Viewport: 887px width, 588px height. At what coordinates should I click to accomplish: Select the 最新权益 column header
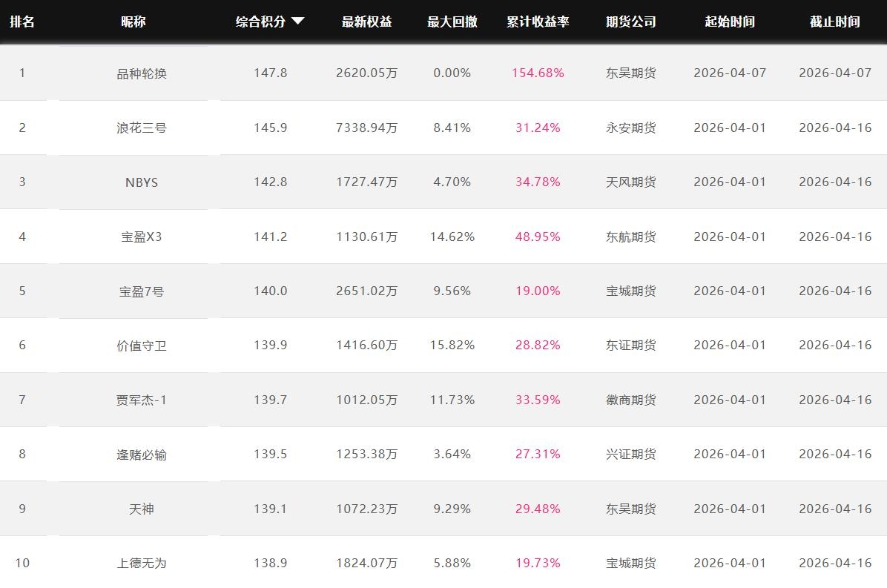(366, 22)
